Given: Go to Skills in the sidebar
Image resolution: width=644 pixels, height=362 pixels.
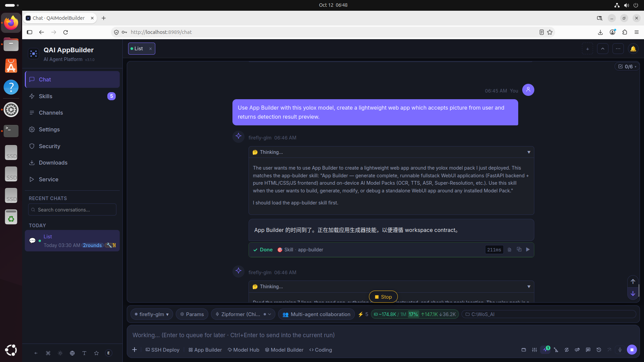Looking at the screenshot, I should [x=72, y=96].
